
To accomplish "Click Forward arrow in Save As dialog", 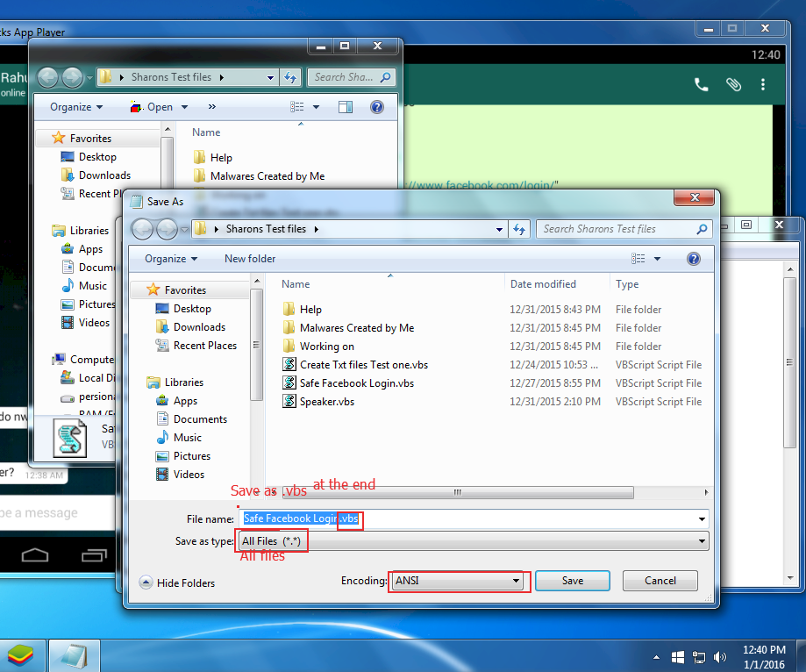I will (167, 229).
